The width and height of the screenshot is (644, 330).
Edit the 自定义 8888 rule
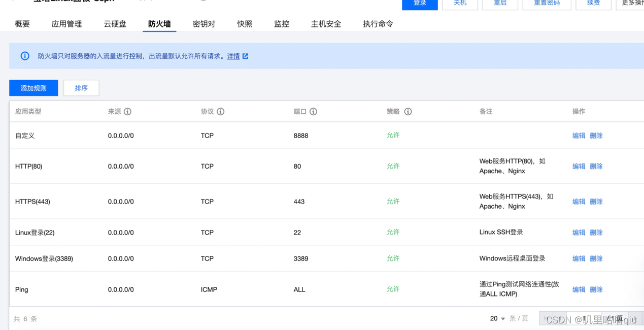point(579,136)
